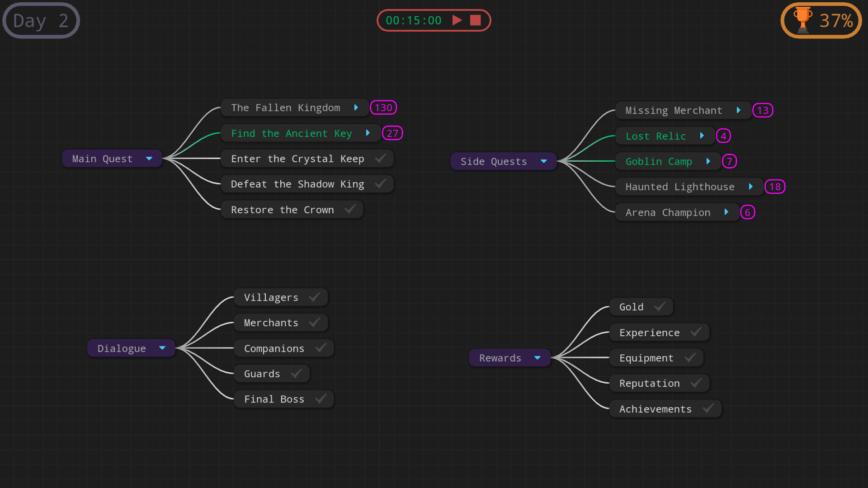The image size is (868, 488).
Task: Select the Dialogue root node
Action: [x=131, y=348]
